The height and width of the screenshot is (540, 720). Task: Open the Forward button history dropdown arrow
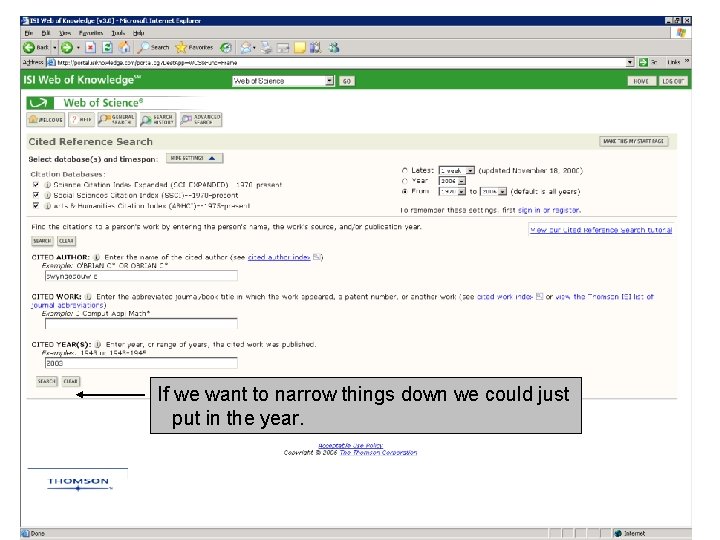[78, 47]
